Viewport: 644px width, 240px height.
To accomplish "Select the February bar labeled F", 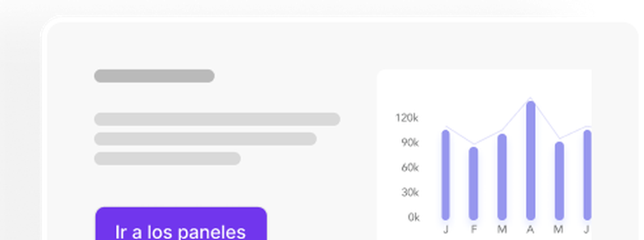I will click(473, 184).
